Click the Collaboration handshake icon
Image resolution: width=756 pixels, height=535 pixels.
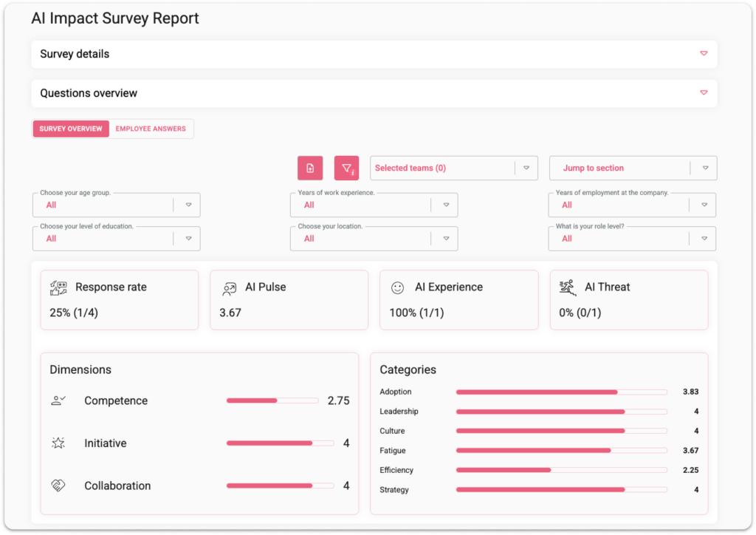pyautogui.click(x=58, y=485)
